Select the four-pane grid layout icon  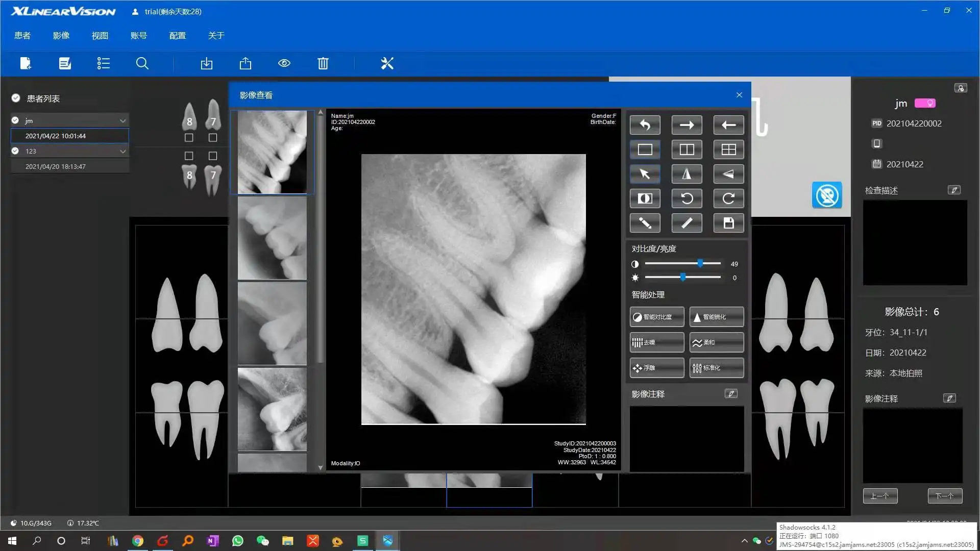(728, 149)
